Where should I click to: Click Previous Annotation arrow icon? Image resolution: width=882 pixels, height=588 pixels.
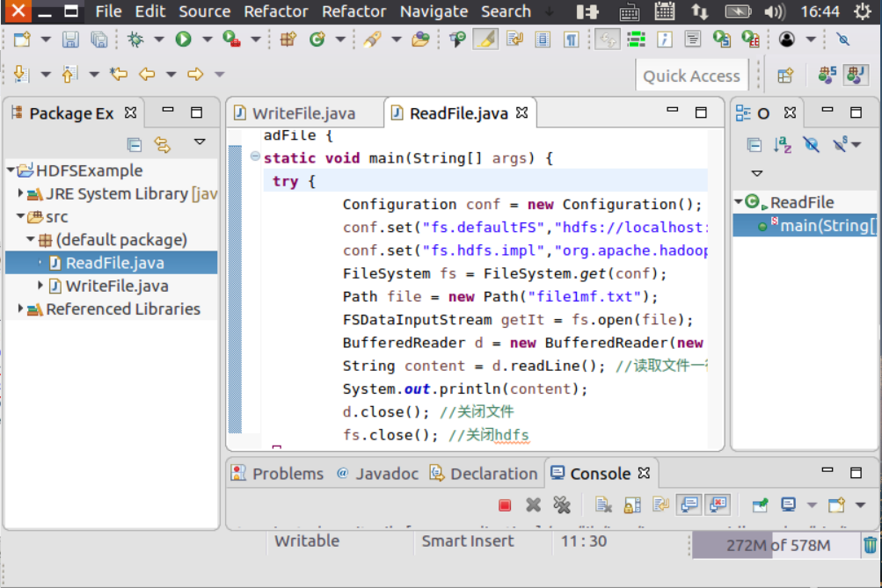coord(69,74)
